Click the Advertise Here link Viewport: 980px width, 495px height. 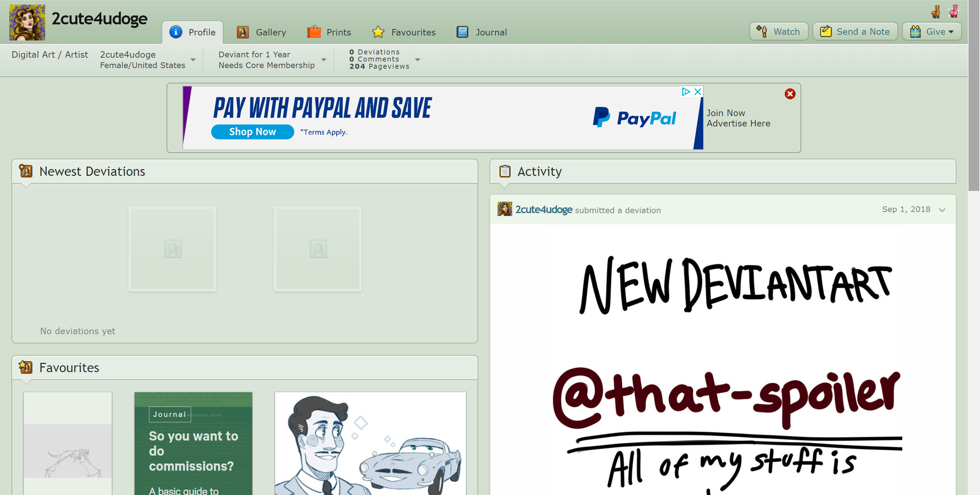pos(739,124)
